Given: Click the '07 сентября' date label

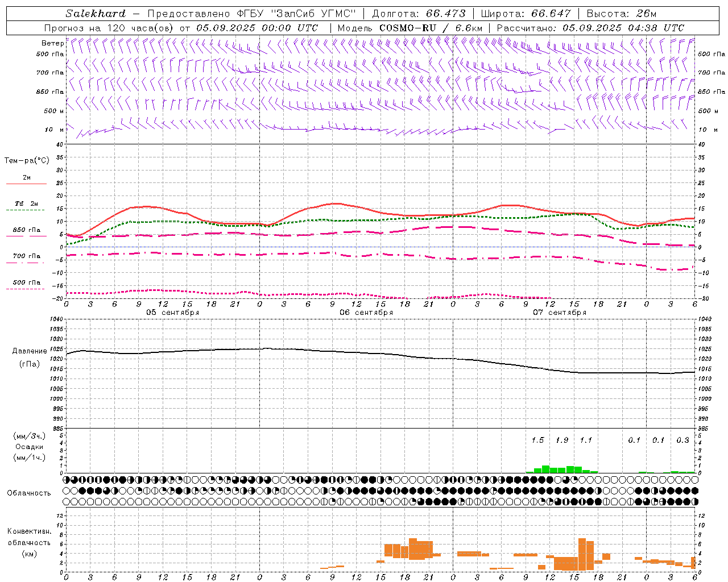Looking at the screenshot, I should (x=560, y=313).
